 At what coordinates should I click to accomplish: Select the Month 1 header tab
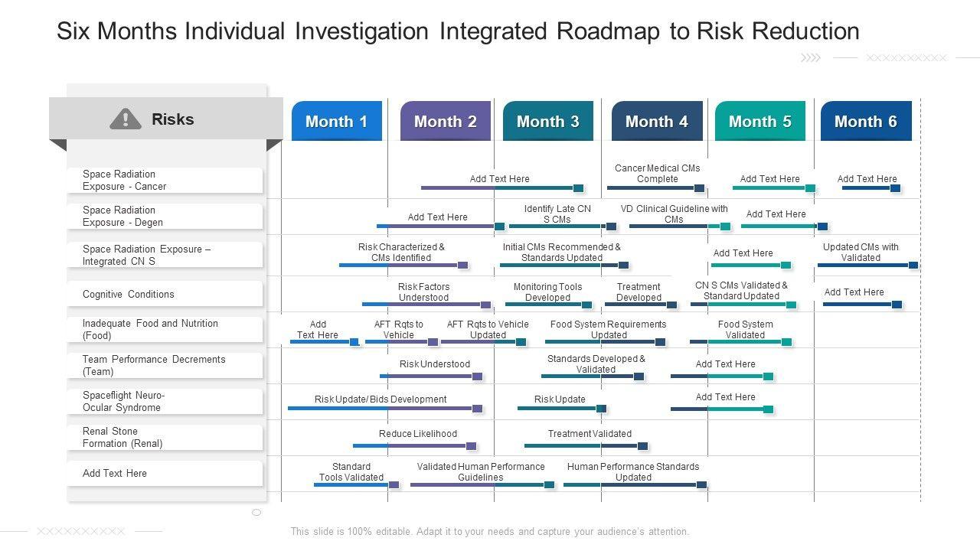pos(336,121)
